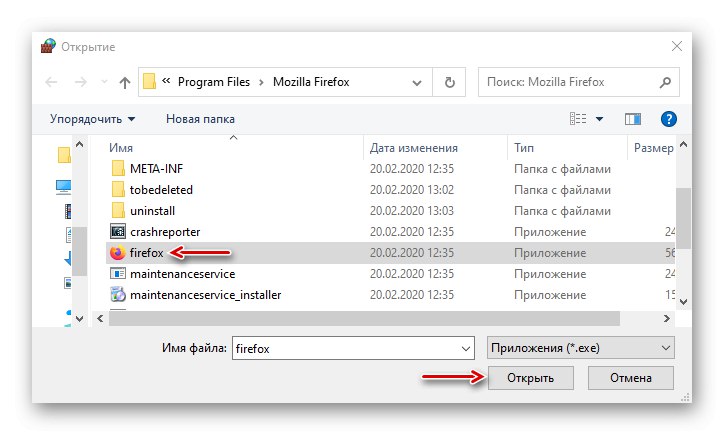724x435 pixels.
Task: Toggle the preview pane icon
Action: [x=633, y=119]
